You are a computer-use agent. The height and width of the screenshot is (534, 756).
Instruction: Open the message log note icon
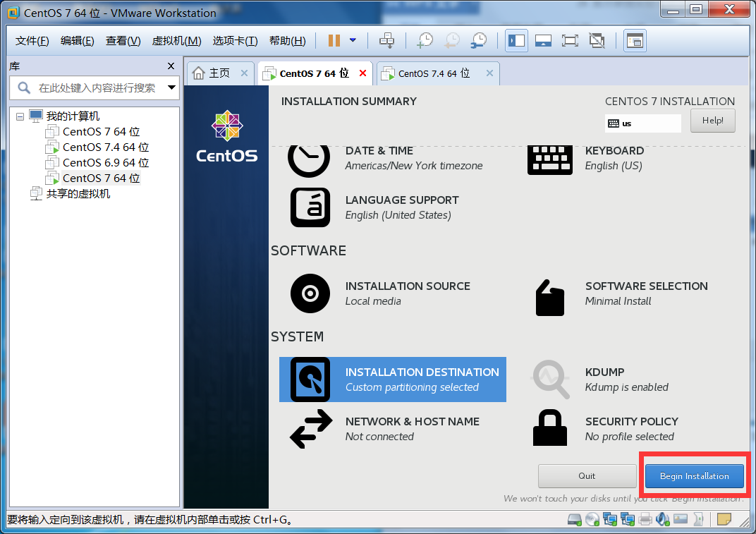tap(724, 519)
